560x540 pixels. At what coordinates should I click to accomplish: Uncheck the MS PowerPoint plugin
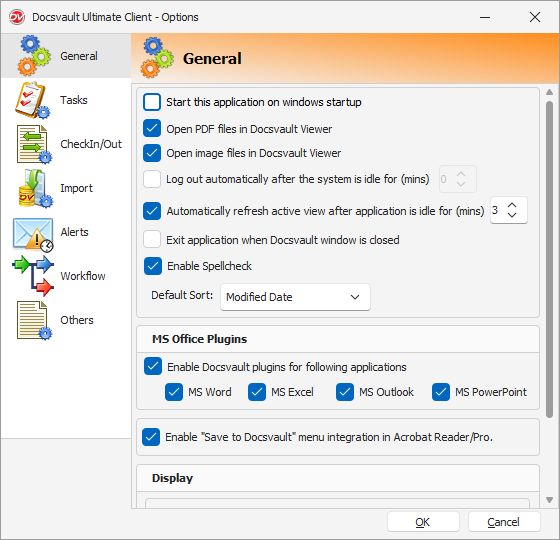[x=441, y=392]
